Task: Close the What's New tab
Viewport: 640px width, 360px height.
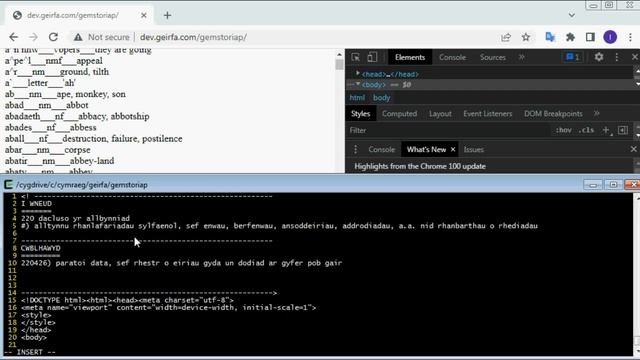Action: tap(453, 149)
